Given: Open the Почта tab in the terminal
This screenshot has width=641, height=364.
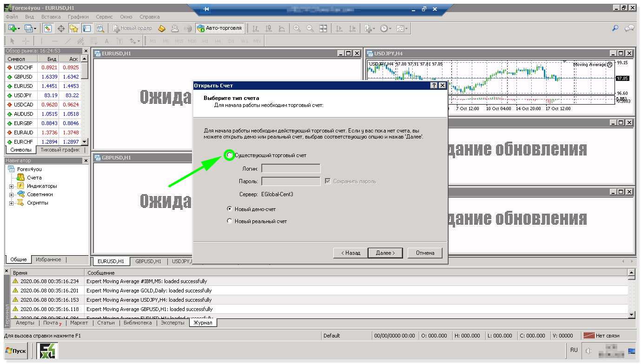Looking at the screenshot, I should click(52, 323).
